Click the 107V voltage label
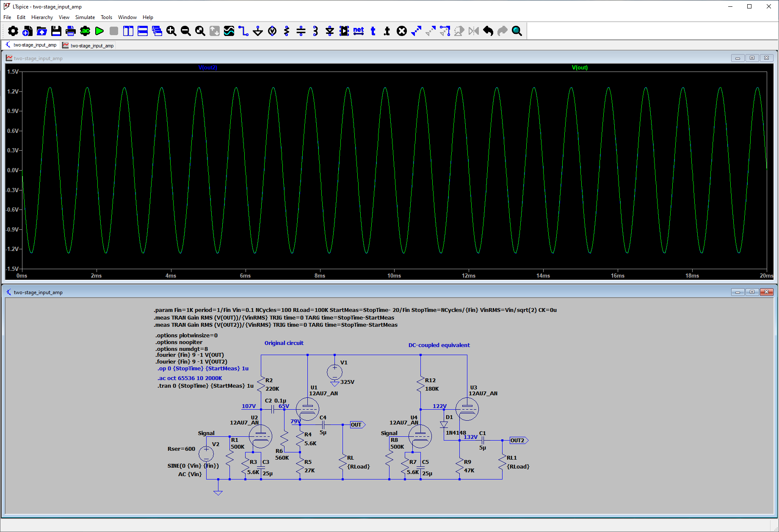 [249, 406]
